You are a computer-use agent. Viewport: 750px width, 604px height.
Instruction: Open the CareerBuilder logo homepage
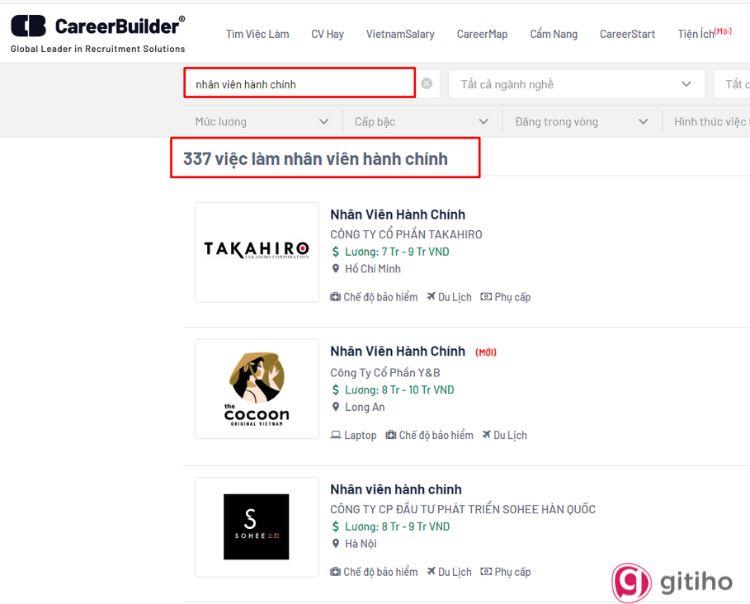[x=98, y=33]
